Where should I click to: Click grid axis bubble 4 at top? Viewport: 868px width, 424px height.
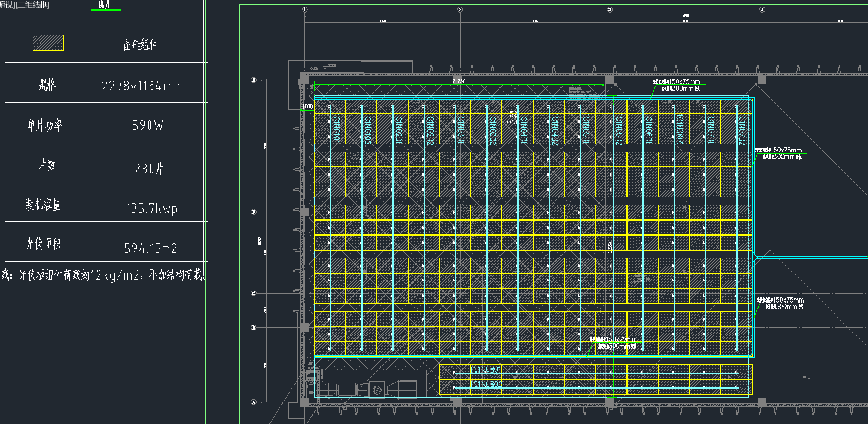[762, 10]
